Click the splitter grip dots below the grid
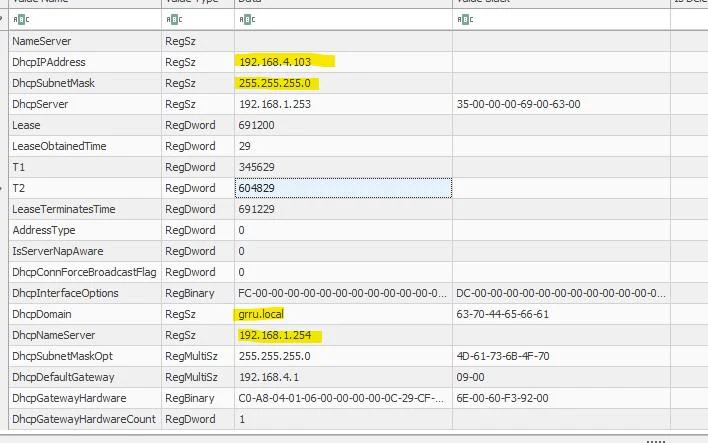Image resolution: width=708 pixels, height=443 pixels. pyautogui.click(x=656, y=441)
